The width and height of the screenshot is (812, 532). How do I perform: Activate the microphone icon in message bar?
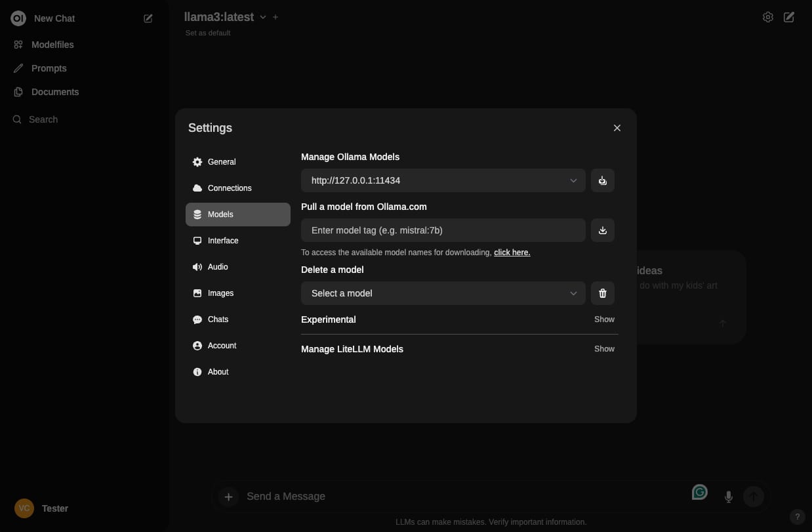729,497
